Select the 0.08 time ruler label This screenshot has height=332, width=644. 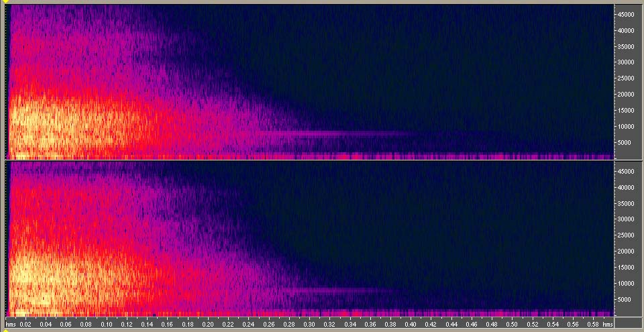87,324
